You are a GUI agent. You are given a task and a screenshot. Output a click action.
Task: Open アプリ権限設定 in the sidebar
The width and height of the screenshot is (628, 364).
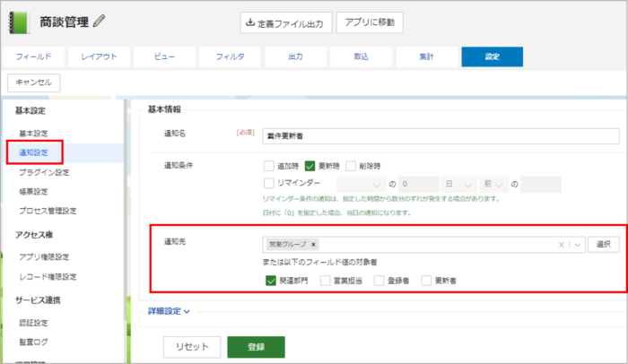(44, 256)
